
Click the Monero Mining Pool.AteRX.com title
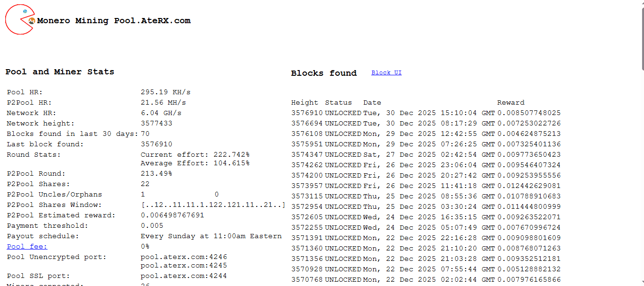(x=114, y=21)
